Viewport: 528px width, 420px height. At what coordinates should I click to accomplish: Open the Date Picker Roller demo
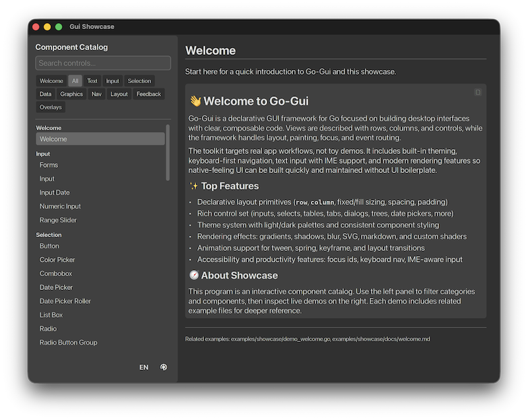[100, 301]
